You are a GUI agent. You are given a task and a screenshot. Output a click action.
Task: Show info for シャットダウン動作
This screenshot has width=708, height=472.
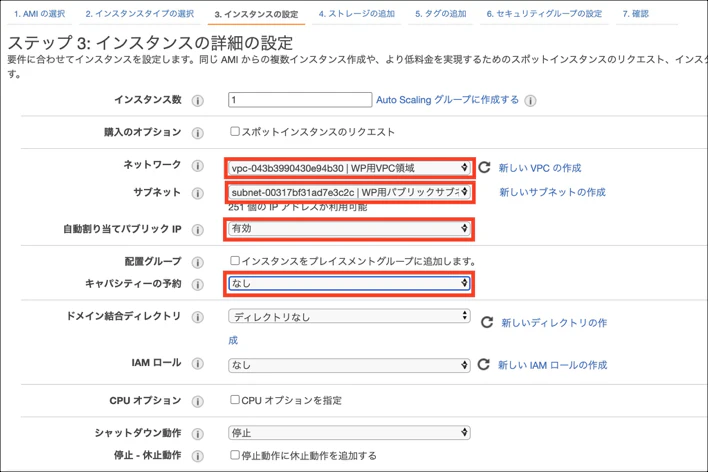click(x=197, y=434)
